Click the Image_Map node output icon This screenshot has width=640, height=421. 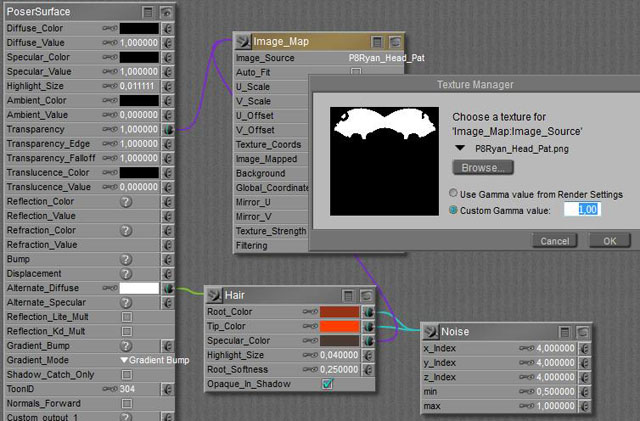tap(242, 42)
